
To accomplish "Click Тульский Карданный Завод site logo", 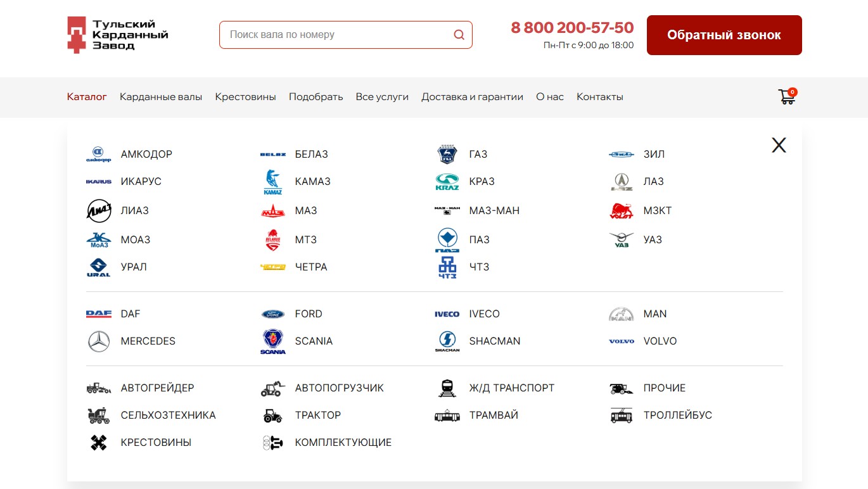I will 118,35.
